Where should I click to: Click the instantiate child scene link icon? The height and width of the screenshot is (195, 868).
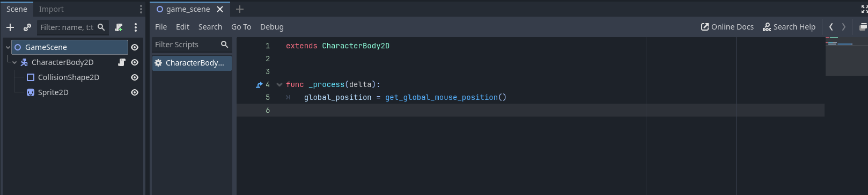[27, 27]
